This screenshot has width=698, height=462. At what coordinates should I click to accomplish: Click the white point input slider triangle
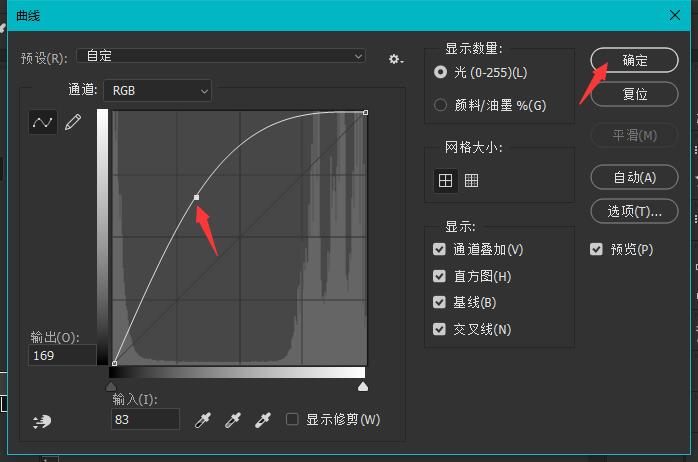(x=363, y=386)
